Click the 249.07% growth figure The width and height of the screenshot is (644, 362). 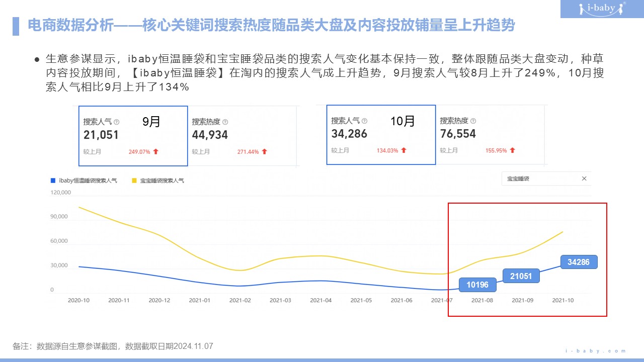139,151
